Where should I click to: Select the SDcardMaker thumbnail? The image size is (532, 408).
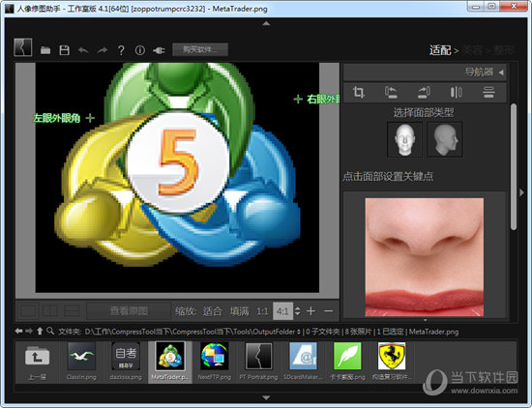click(x=303, y=363)
